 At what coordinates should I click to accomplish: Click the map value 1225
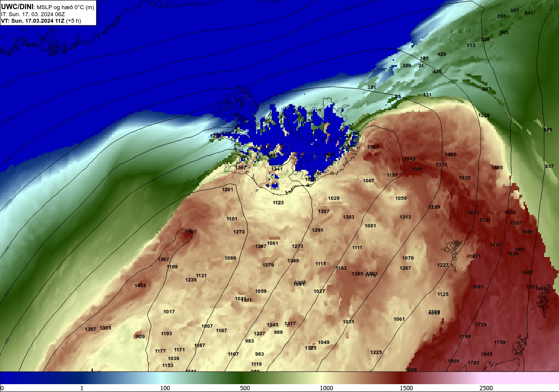click(376, 352)
